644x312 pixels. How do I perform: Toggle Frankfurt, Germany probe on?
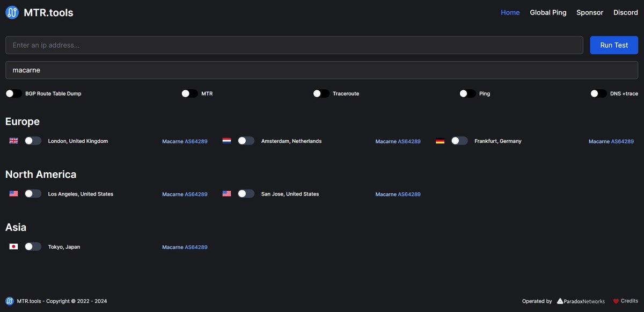(x=459, y=141)
